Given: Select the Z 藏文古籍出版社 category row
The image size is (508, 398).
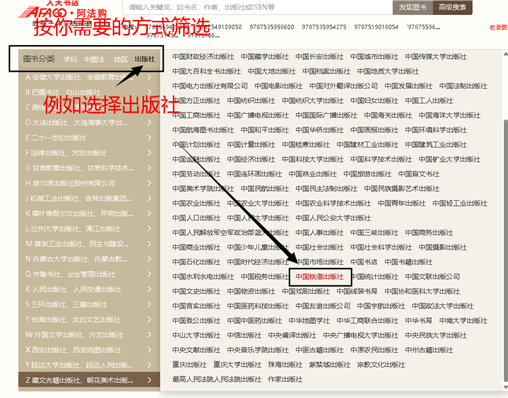Looking at the screenshot, I should 89,380.
